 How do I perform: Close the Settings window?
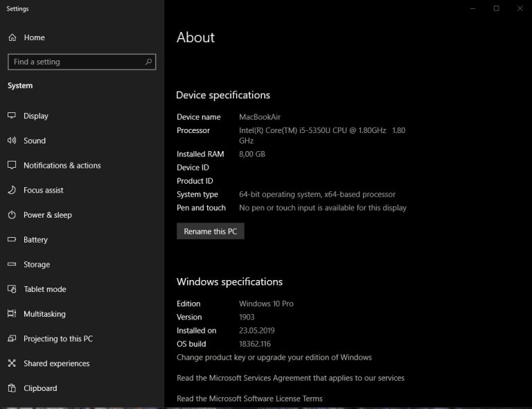pos(520,8)
